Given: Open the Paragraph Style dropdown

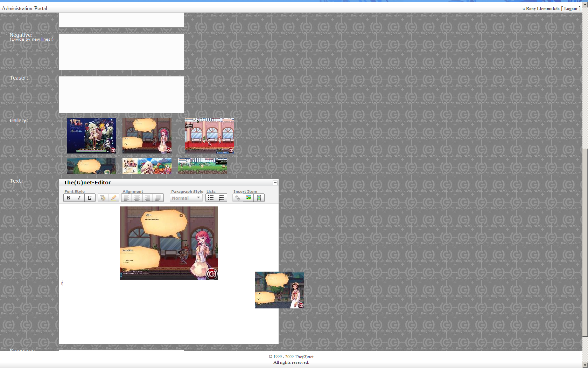Looking at the screenshot, I should (186, 198).
